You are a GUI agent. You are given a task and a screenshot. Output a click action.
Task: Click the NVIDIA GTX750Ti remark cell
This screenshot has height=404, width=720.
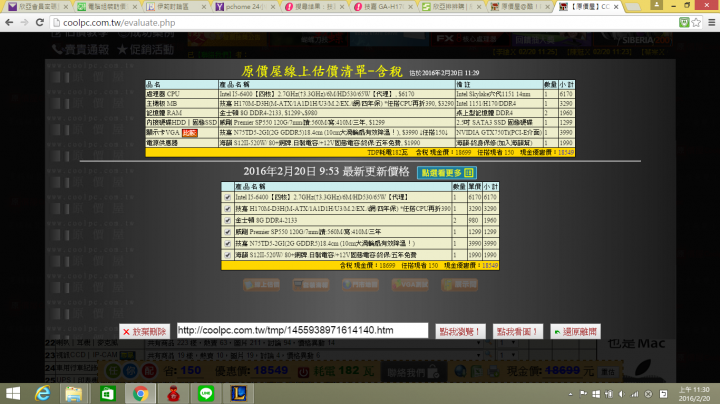pos(499,133)
